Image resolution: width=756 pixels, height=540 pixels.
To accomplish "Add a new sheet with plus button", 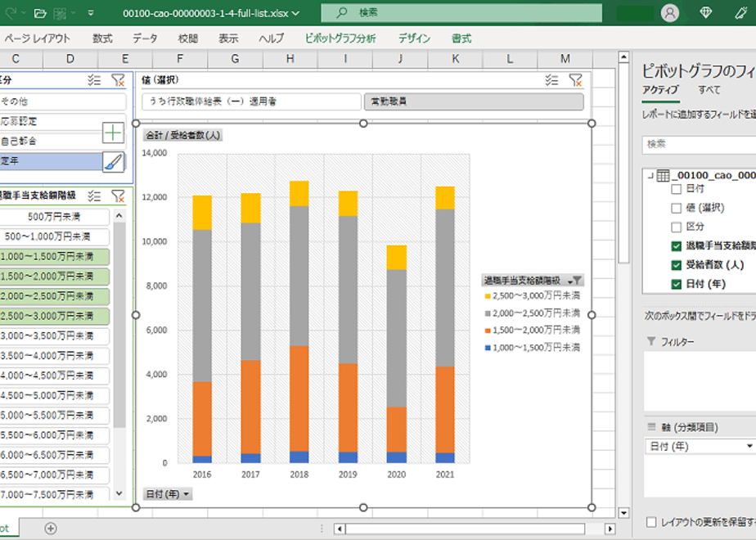I will point(51,529).
